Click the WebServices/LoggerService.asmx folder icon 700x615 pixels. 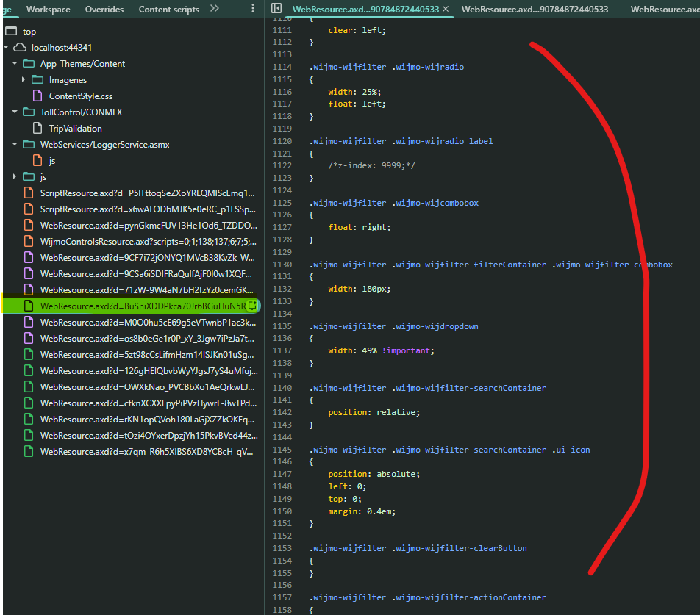click(x=29, y=145)
